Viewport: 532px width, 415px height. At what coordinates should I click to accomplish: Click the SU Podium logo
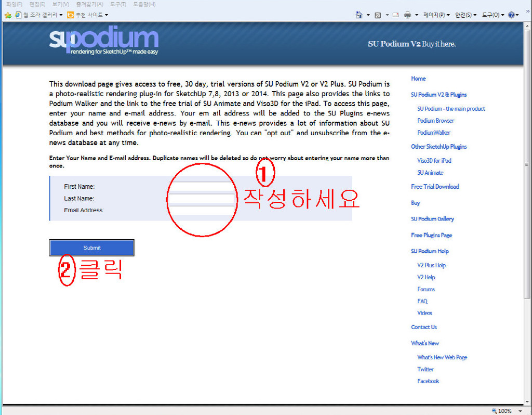tap(104, 41)
